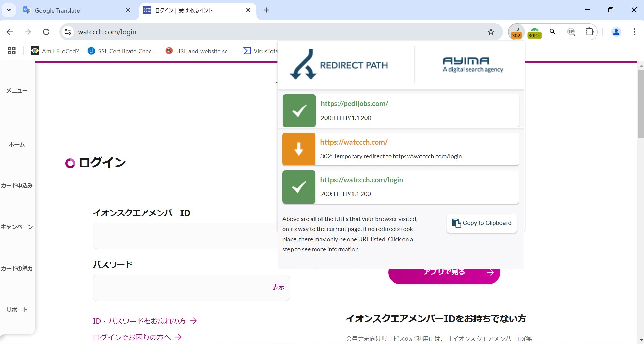The height and width of the screenshot is (344, 644).
Task: Open カード申込み in the sidebar
Action: click(x=17, y=186)
